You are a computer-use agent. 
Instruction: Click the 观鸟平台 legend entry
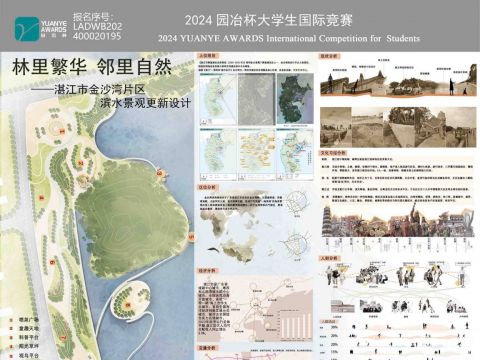(x=29, y=356)
